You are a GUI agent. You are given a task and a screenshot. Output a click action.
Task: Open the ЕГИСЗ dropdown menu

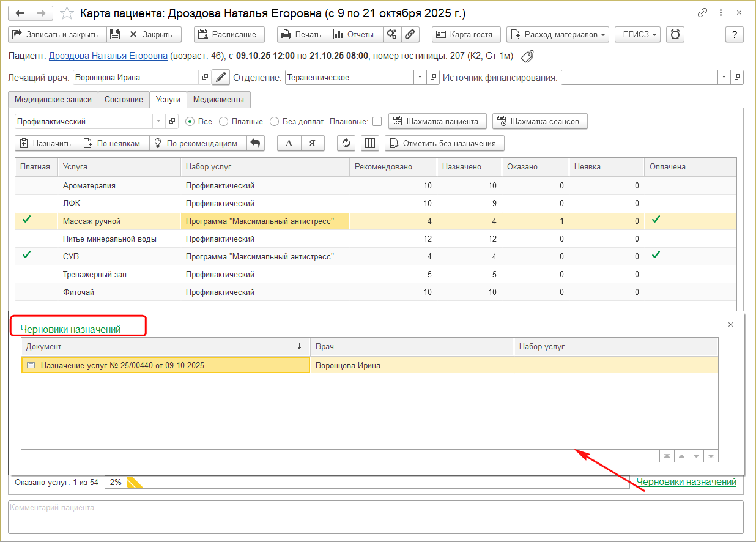click(x=637, y=34)
